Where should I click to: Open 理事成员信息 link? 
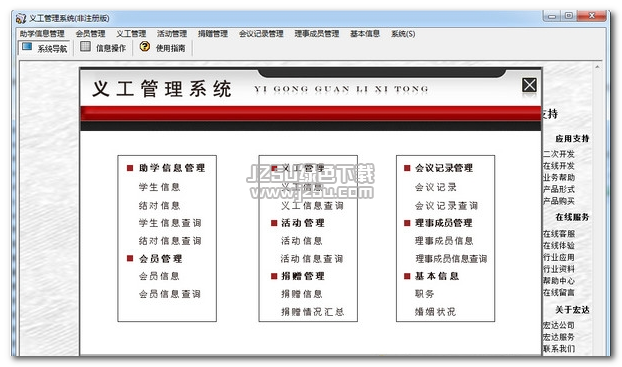click(x=444, y=241)
